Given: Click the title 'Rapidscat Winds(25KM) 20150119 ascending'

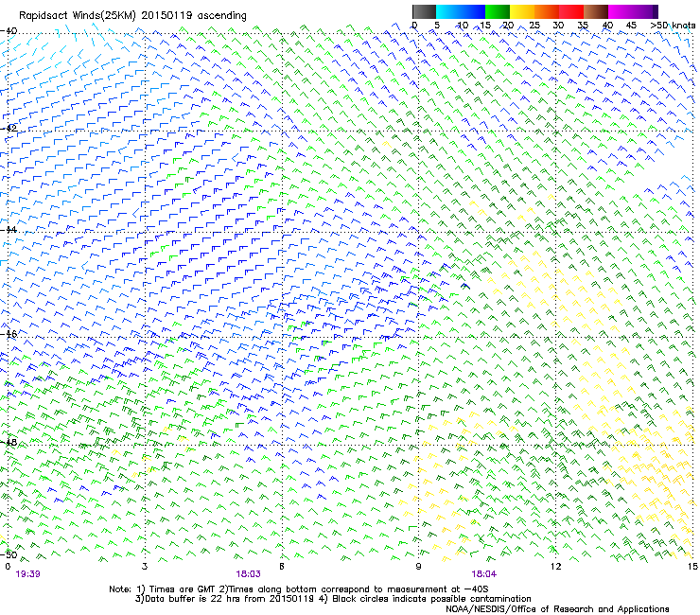Looking at the screenshot, I should click(132, 16).
